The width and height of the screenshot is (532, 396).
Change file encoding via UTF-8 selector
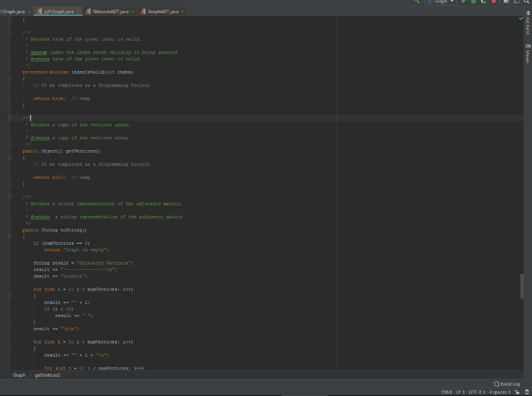[474, 392]
